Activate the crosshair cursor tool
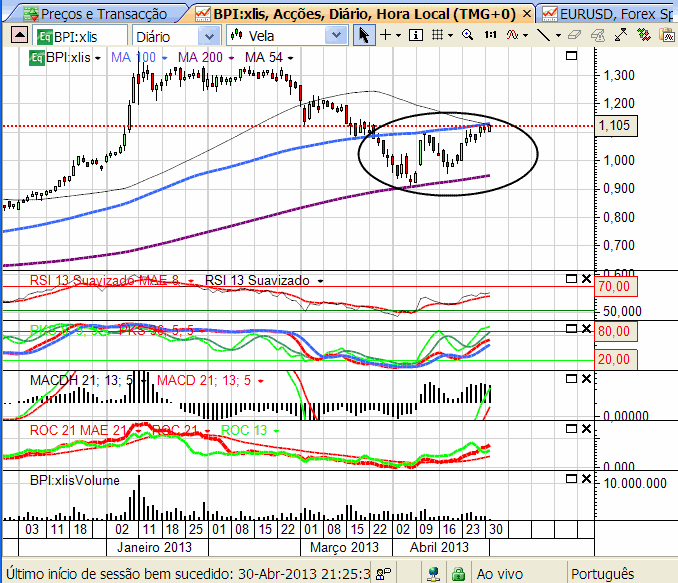Viewport: 678px width, 583px height. click(385, 35)
